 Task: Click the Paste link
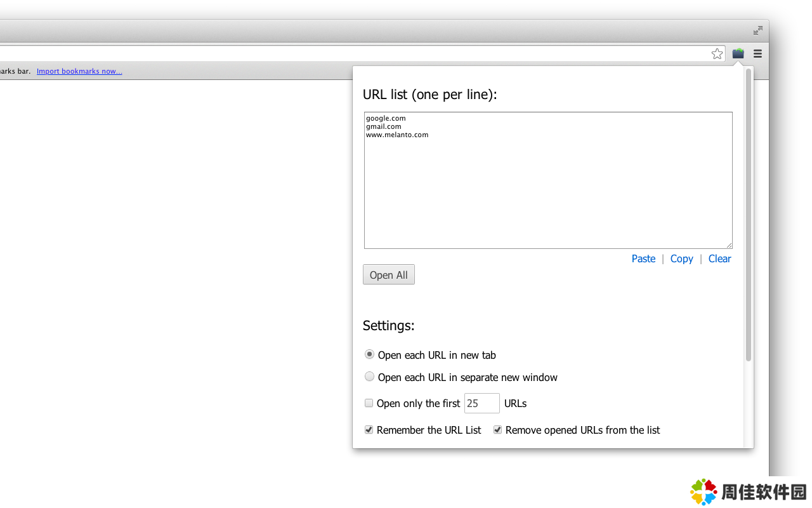[643, 258]
